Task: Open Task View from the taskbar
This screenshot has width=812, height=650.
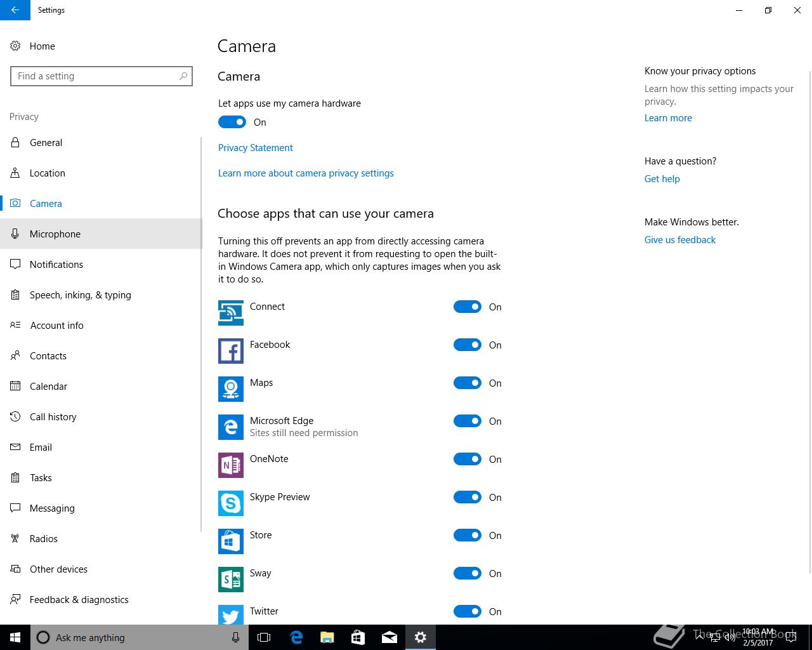Action: [x=264, y=637]
